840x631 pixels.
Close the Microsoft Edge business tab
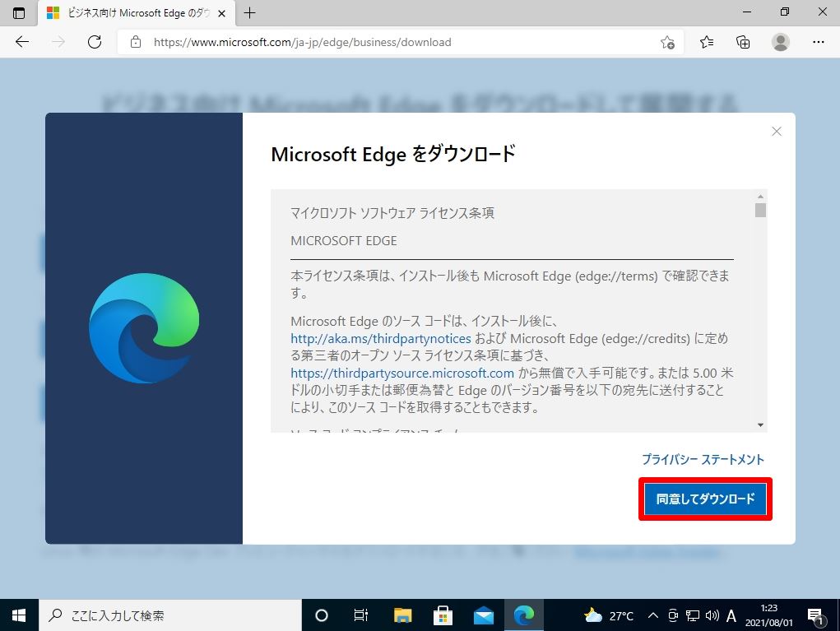(222, 13)
